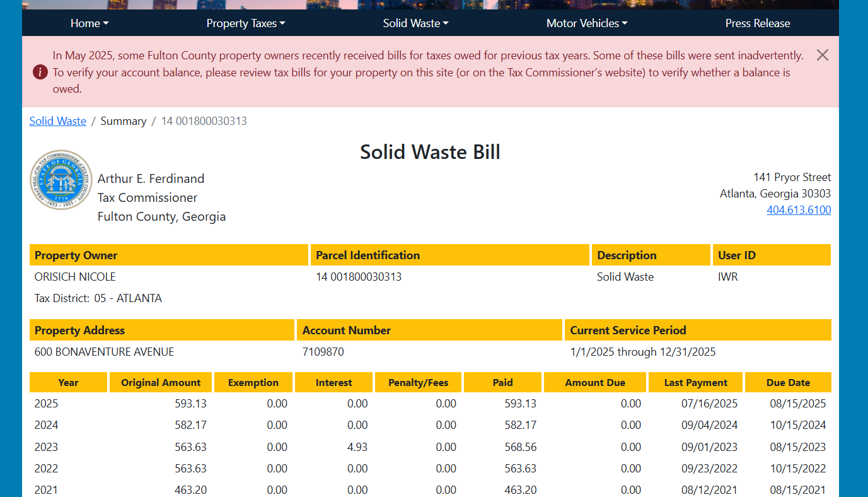Click the 2023 interest value 4.93
The image size is (868, 497).
(x=357, y=447)
